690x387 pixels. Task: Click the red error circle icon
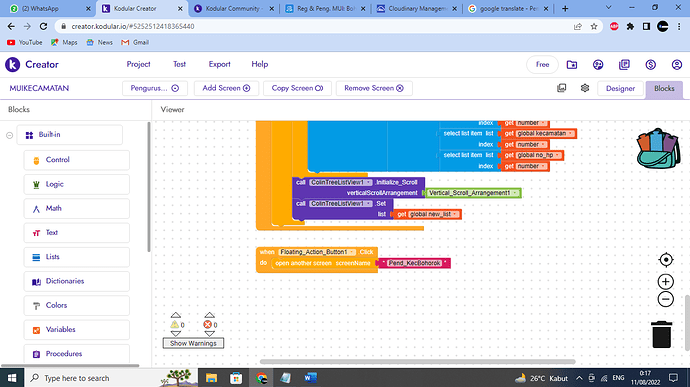coord(207,324)
